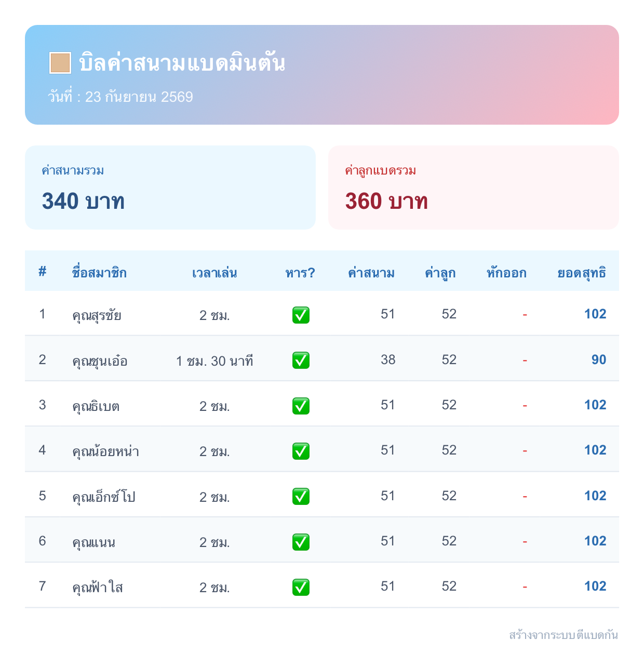Click the green checkmark for คุณธิเบต
This screenshot has width=644, height=667.
click(x=301, y=406)
